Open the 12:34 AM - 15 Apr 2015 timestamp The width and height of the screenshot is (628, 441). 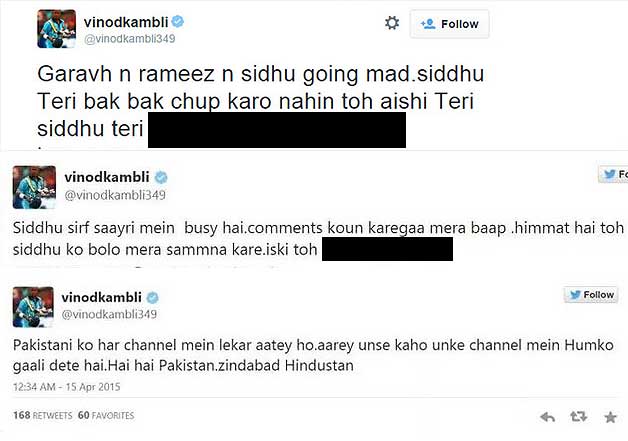tap(66, 387)
